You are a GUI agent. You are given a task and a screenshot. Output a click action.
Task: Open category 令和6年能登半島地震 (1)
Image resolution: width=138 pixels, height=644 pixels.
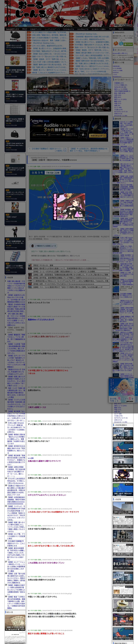click(x=122, y=91)
